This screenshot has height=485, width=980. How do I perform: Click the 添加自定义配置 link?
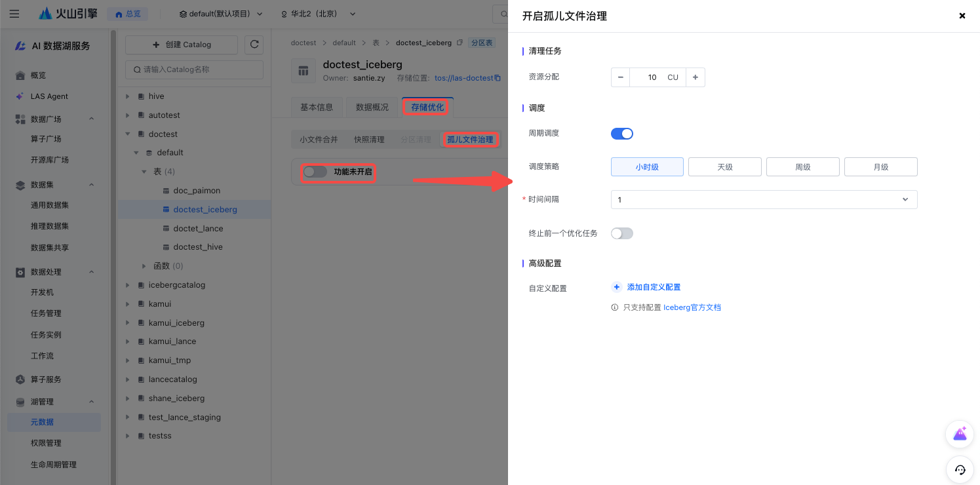coord(654,287)
